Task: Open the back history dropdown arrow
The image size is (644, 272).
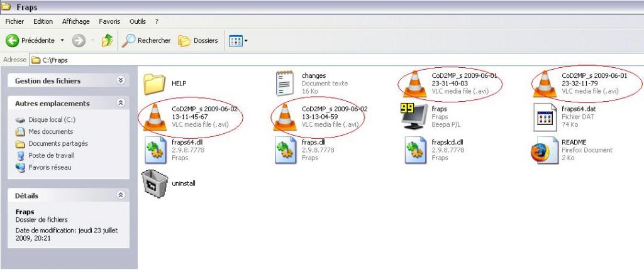Action: 62,41
